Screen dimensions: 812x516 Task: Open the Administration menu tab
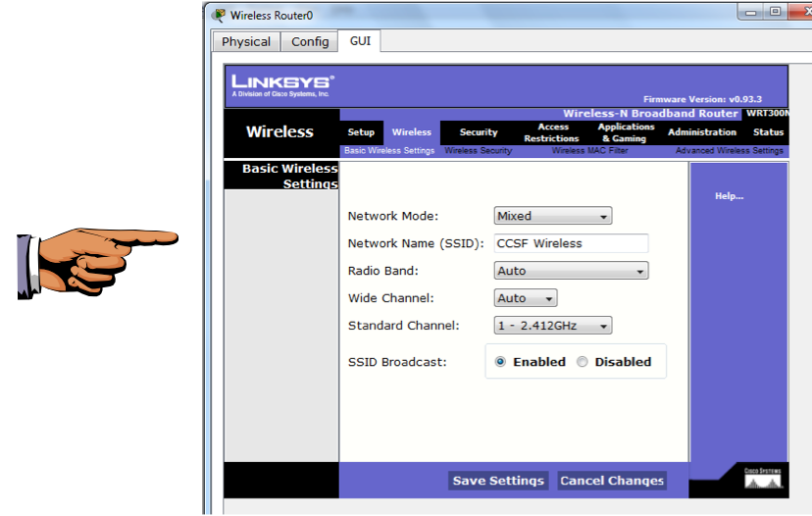(x=702, y=132)
